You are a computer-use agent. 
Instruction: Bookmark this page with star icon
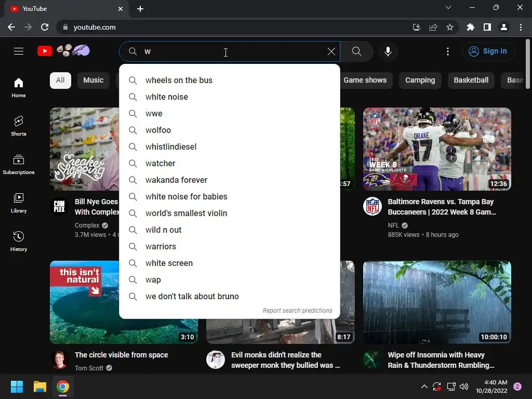450,27
